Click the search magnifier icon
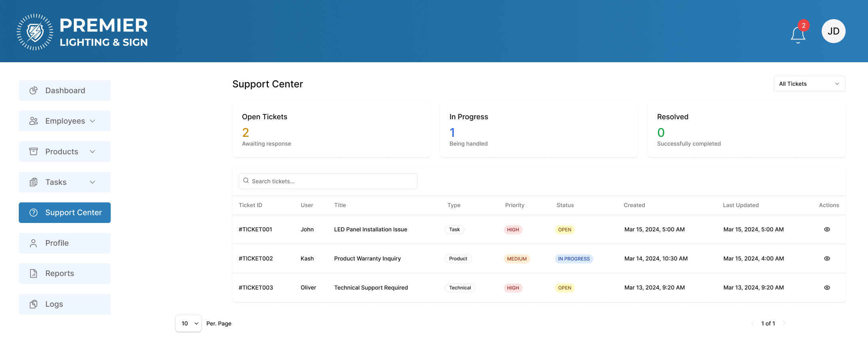 point(246,181)
